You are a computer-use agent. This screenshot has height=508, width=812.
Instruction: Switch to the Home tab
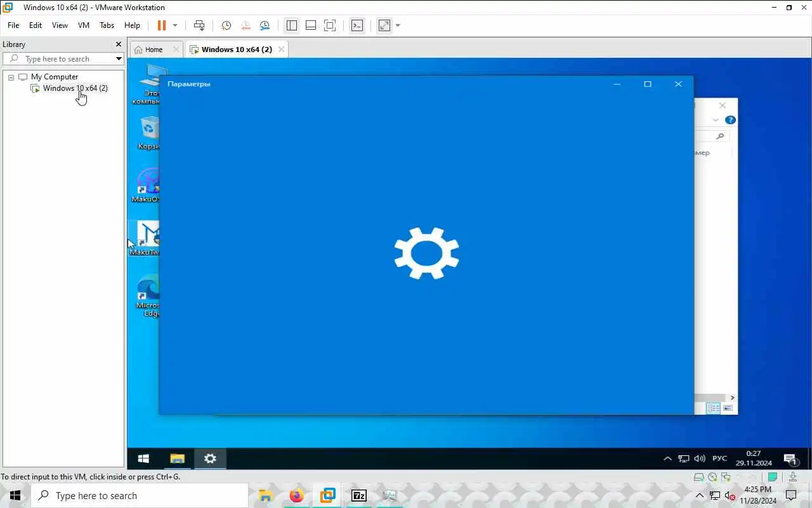pos(153,50)
